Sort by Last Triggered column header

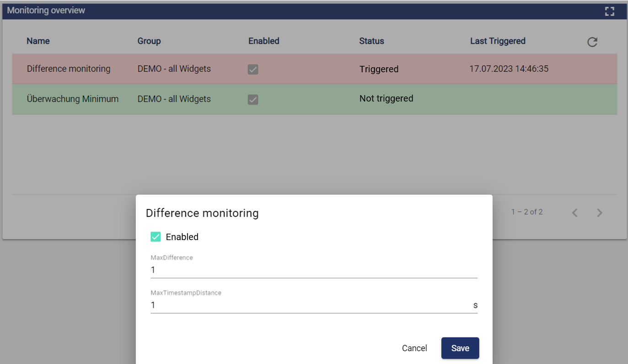point(498,41)
